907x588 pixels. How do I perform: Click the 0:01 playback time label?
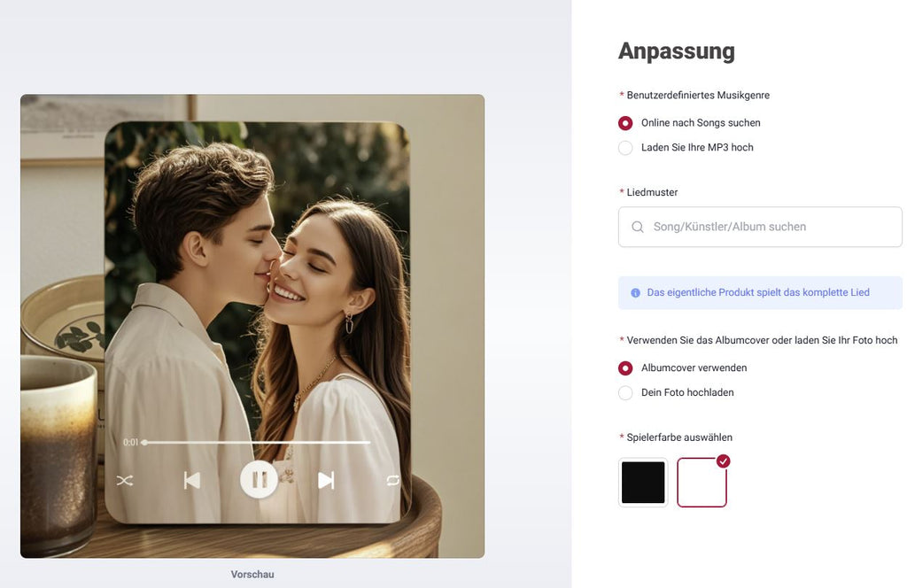(x=130, y=442)
